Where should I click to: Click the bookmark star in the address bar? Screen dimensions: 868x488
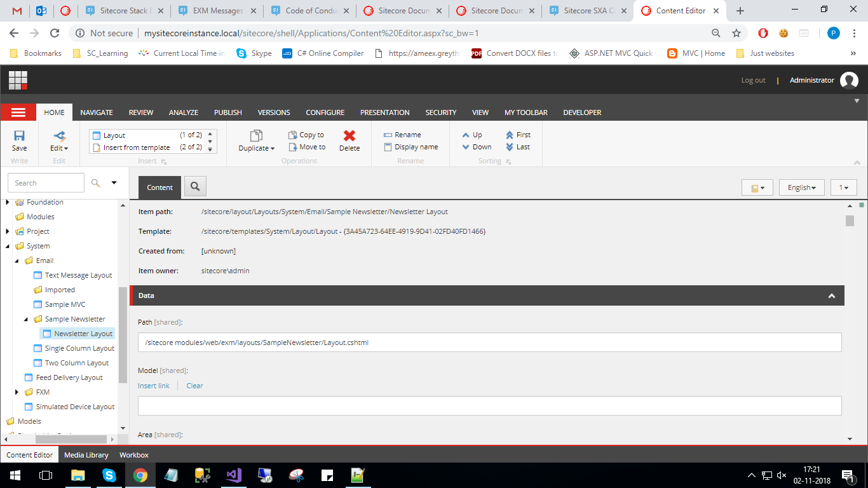[x=736, y=33]
